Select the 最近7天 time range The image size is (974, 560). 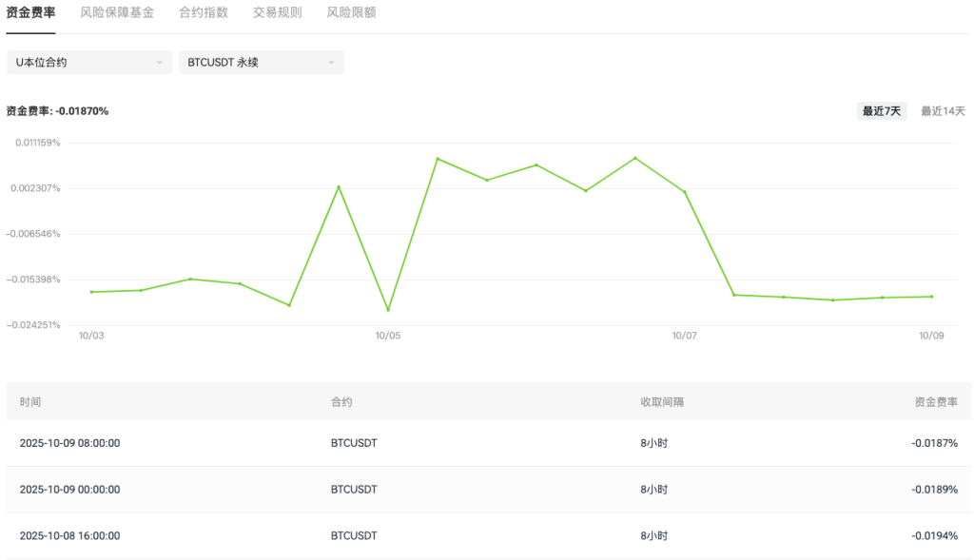click(882, 111)
